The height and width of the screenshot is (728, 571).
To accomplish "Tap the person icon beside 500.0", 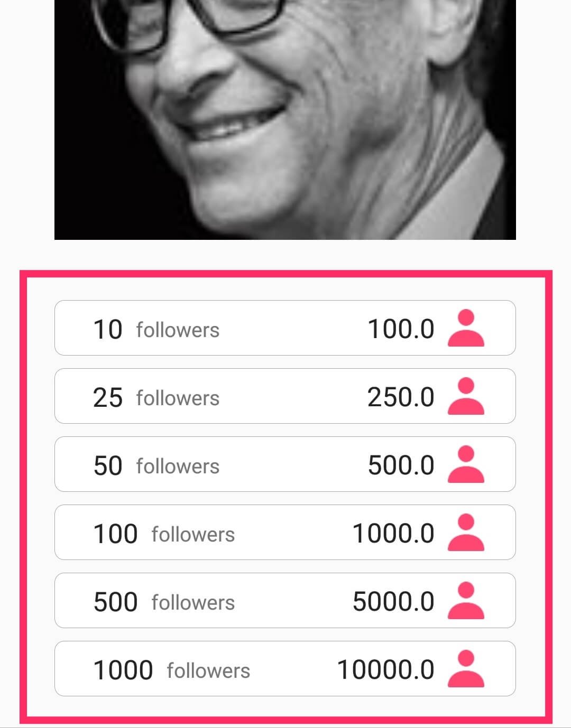I will pos(466,464).
